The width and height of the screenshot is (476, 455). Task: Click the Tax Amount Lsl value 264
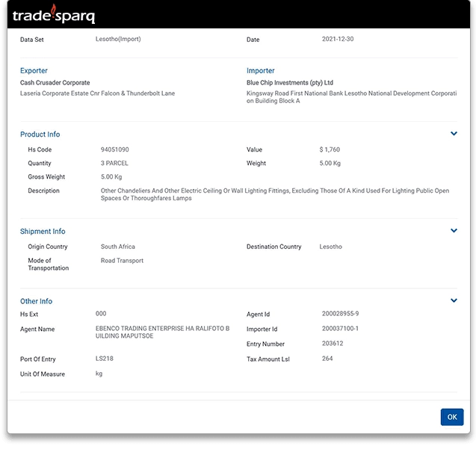tap(327, 359)
